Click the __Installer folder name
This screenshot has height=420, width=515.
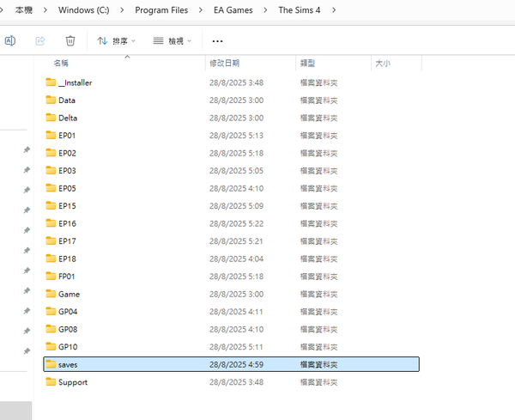coord(76,82)
